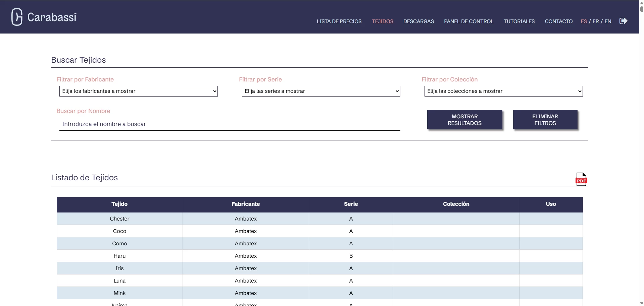This screenshot has height=306, width=644.
Task: Click the Carabassí logo icon
Action: click(17, 17)
